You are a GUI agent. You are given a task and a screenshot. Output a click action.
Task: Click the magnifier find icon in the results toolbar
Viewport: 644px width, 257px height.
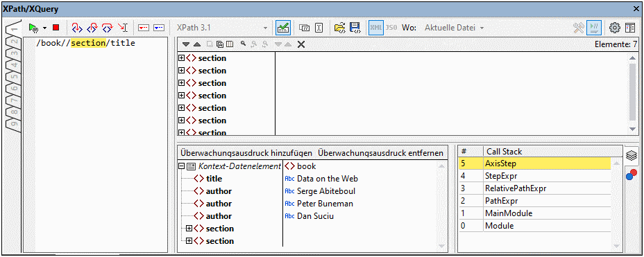[243, 44]
